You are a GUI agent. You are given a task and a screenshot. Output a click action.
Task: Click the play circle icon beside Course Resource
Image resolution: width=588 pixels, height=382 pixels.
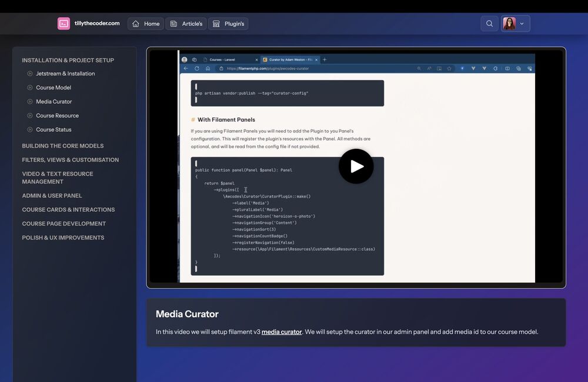pyautogui.click(x=30, y=116)
